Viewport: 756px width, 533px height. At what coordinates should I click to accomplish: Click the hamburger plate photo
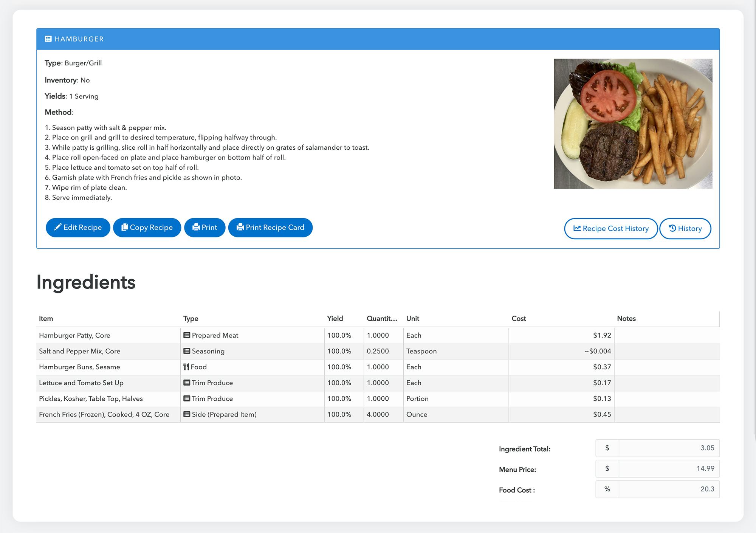pyautogui.click(x=632, y=124)
